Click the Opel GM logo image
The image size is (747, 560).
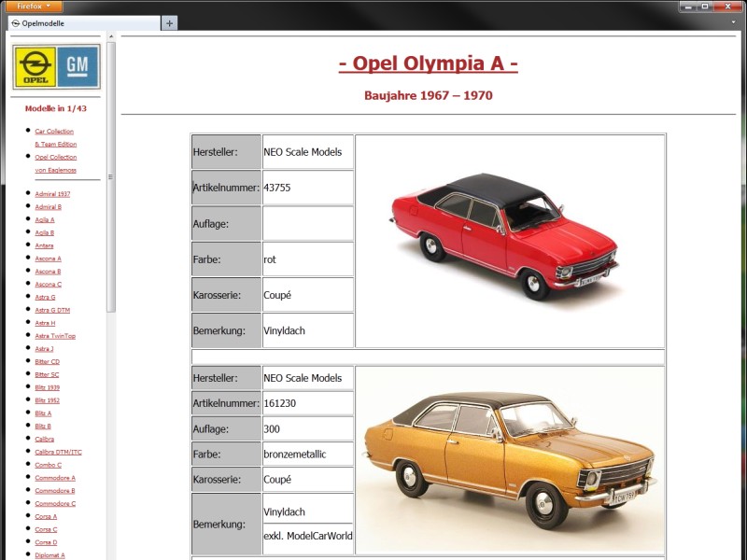[x=56, y=66]
